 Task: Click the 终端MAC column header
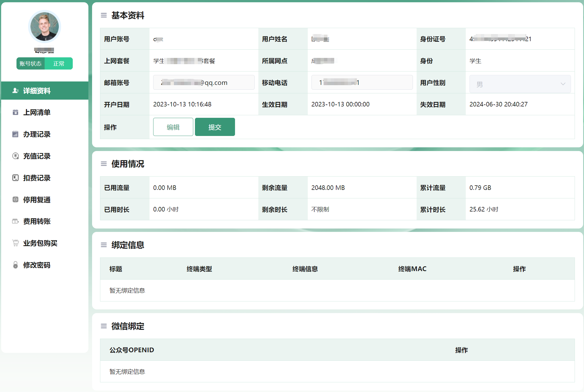coord(412,269)
